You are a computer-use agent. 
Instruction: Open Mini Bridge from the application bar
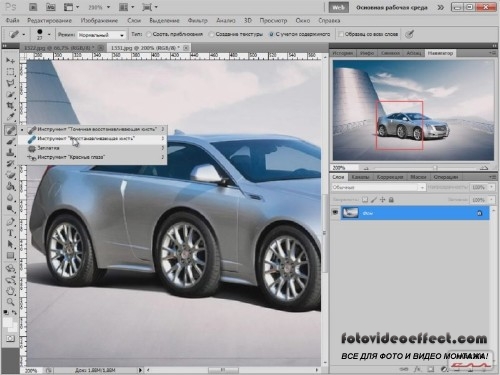tap(51, 7)
